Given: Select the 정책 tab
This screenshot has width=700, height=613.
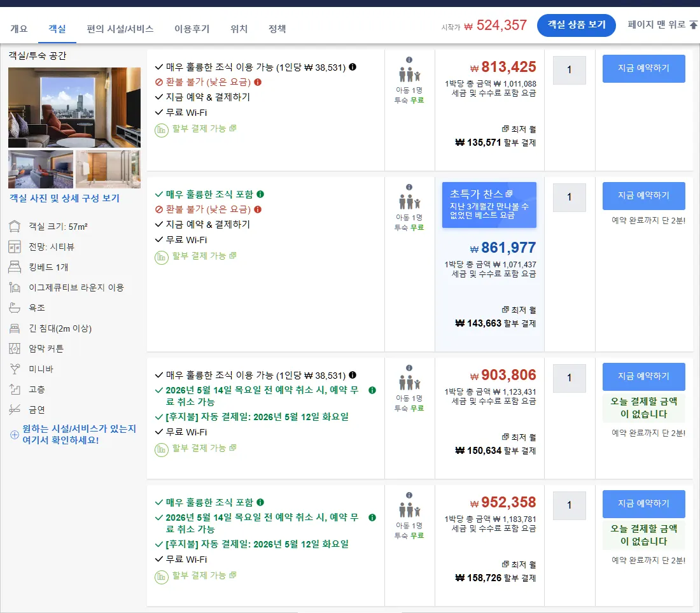Looking at the screenshot, I should pyautogui.click(x=277, y=29).
